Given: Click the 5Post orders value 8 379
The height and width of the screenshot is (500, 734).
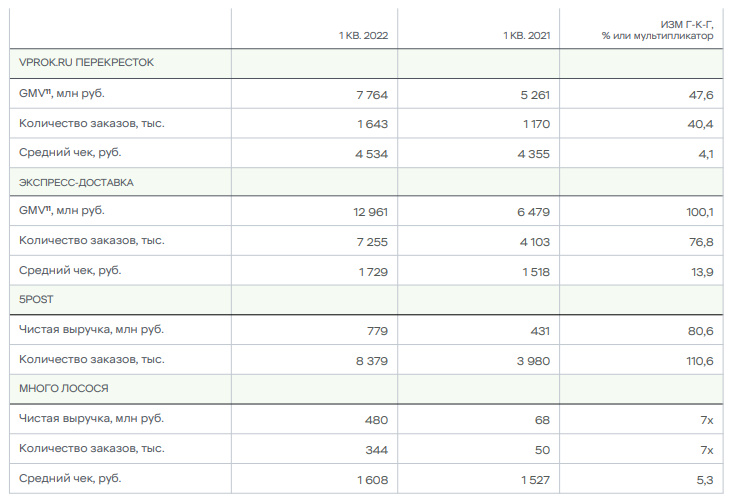Looking at the screenshot, I should pos(370,360).
